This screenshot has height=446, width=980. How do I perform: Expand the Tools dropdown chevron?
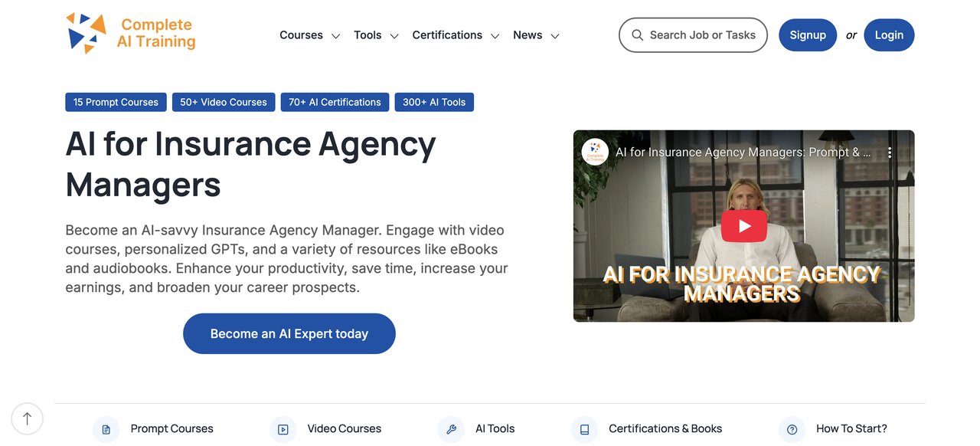pos(394,36)
